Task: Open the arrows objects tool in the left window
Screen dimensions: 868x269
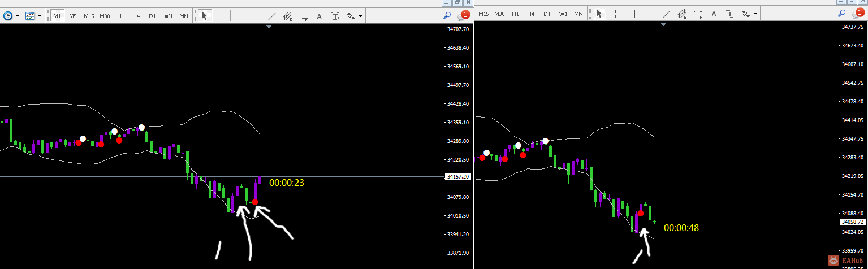Action: [351, 16]
